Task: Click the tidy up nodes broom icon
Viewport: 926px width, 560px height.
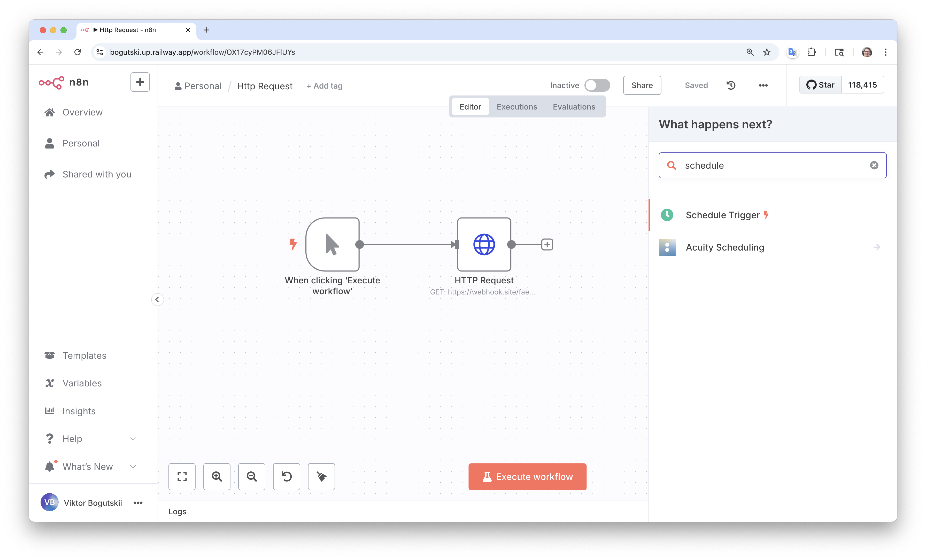Action: [x=321, y=477]
